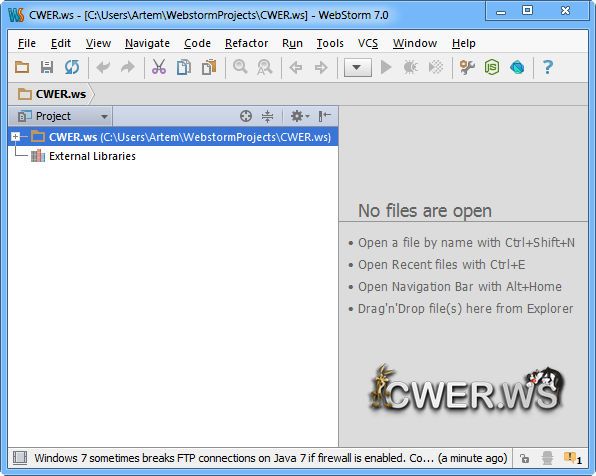Open the Run menu

292,43
